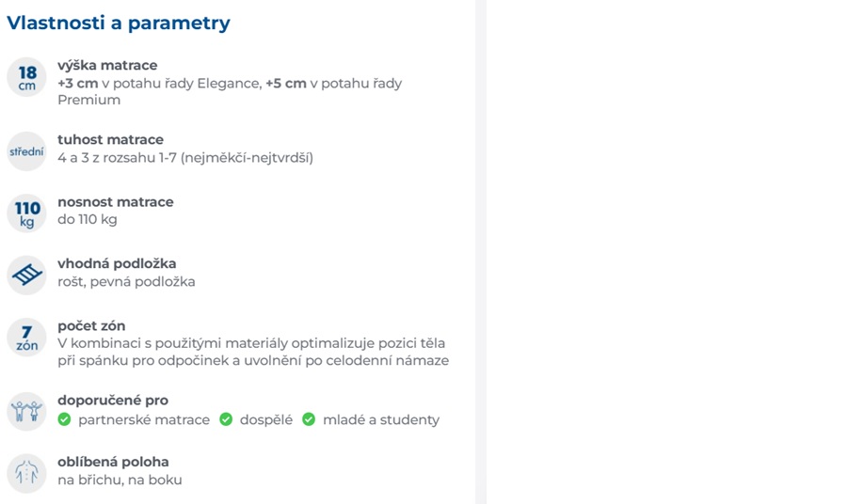Screen dimensions: 864x504
Task: Click the 'partnerské matrace' text
Action: point(144,419)
